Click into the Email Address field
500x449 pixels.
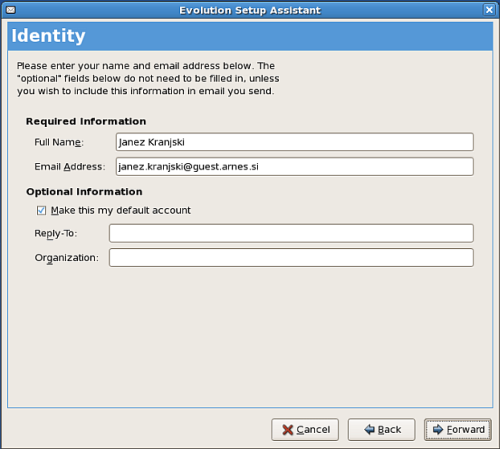click(x=295, y=167)
